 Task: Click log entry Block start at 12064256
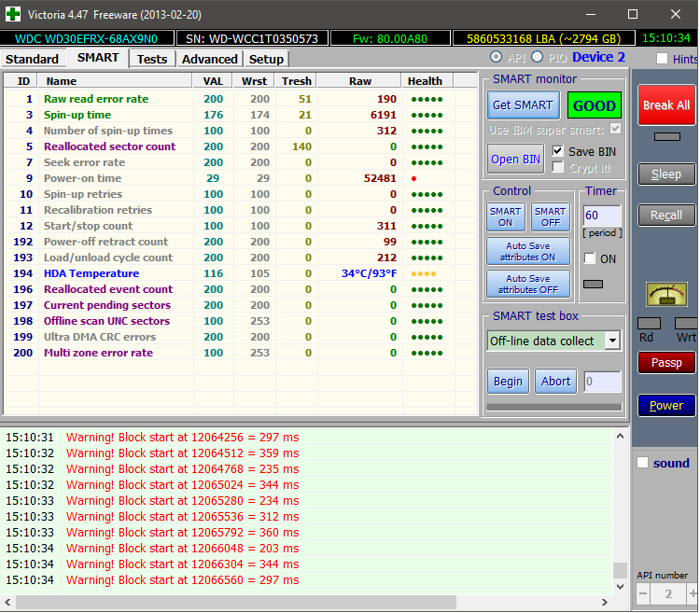(183, 438)
